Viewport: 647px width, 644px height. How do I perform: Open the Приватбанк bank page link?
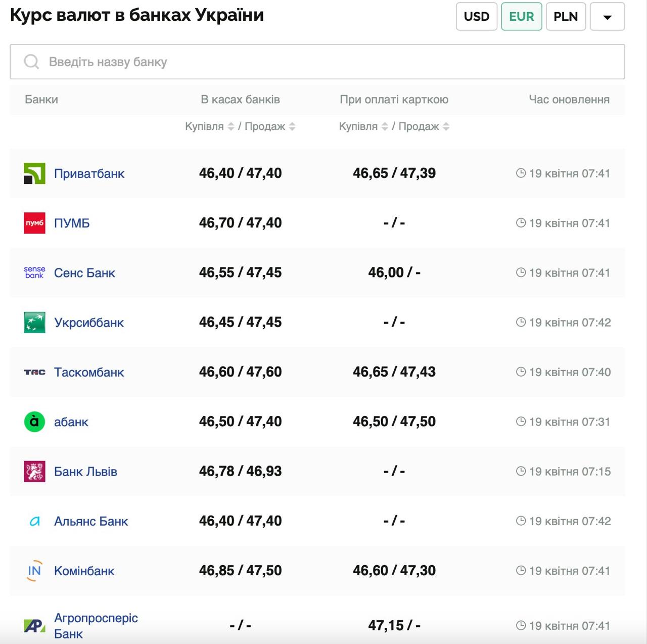click(89, 173)
